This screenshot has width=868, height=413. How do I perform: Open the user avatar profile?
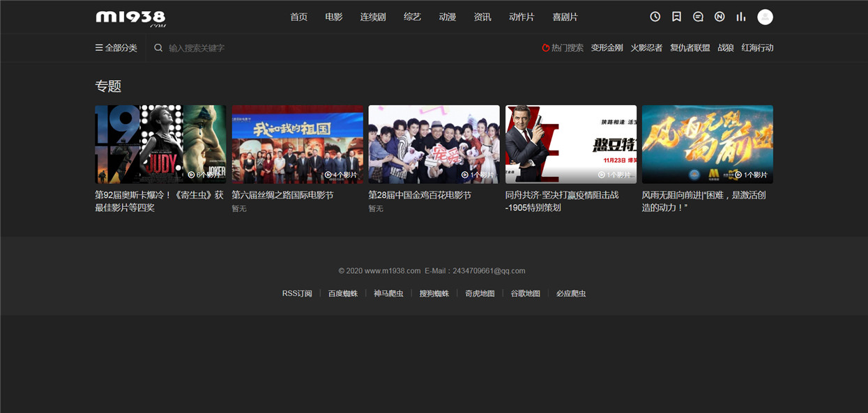765,17
